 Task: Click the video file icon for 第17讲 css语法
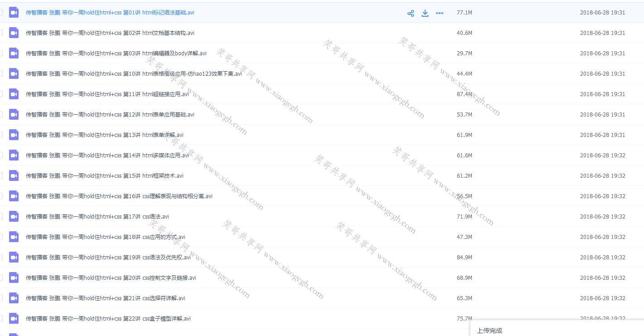(x=14, y=217)
